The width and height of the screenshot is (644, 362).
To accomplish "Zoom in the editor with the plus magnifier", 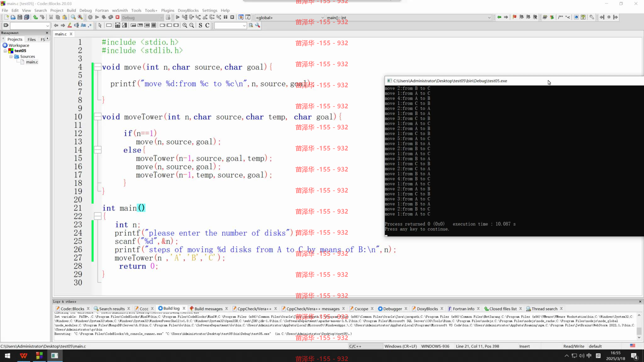I will click(x=185, y=25).
